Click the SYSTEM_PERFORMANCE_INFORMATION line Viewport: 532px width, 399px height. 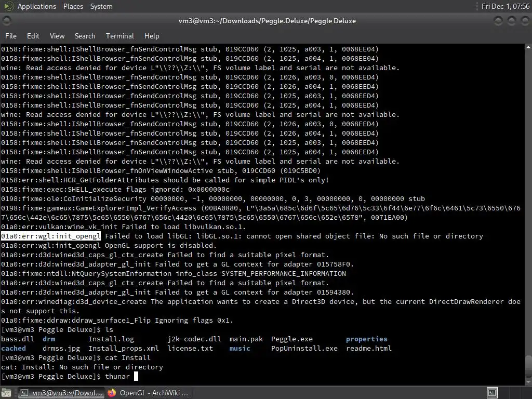pyautogui.click(x=174, y=274)
